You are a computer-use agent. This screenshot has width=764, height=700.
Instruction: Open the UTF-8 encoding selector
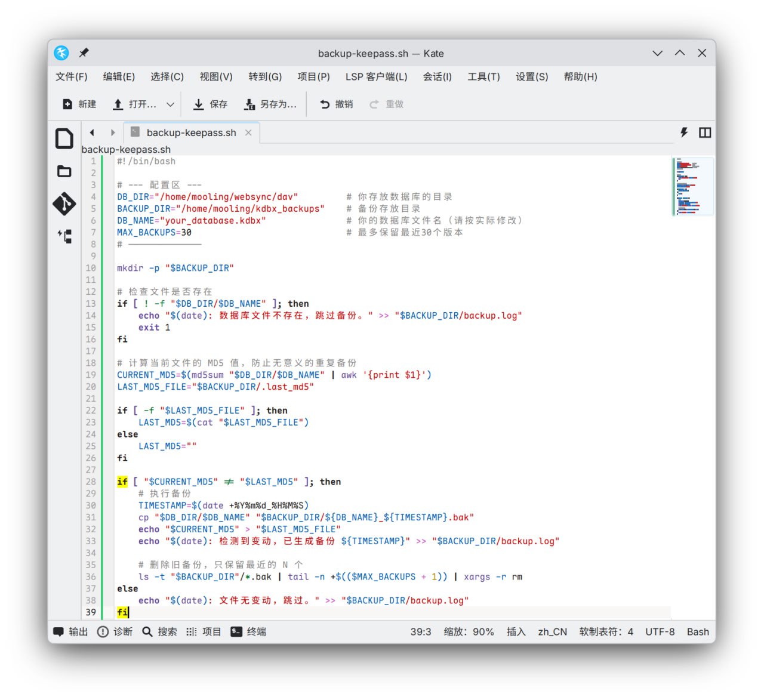[x=660, y=632]
